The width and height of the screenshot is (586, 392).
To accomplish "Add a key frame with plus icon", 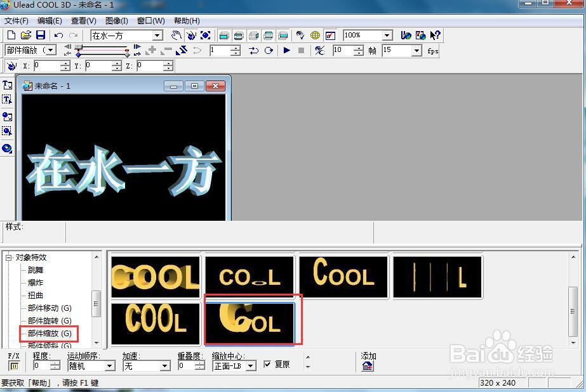I will [x=152, y=50].
